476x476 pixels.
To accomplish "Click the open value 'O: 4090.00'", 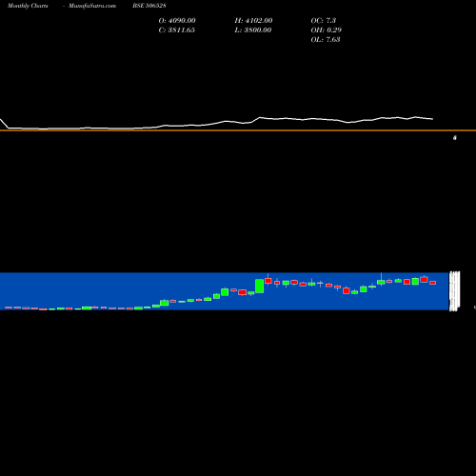I will (177, 21).
